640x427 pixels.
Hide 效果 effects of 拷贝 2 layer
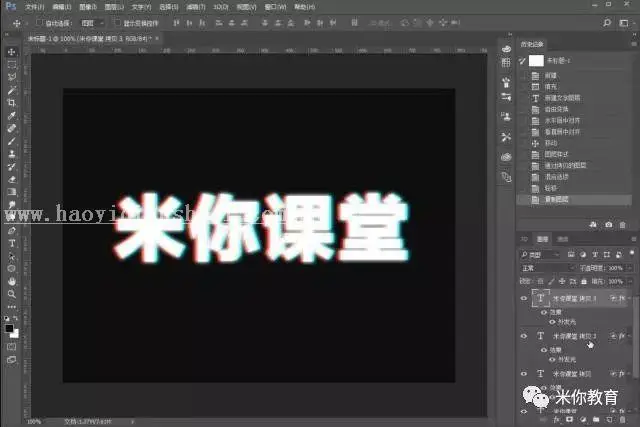click(544, 350)
